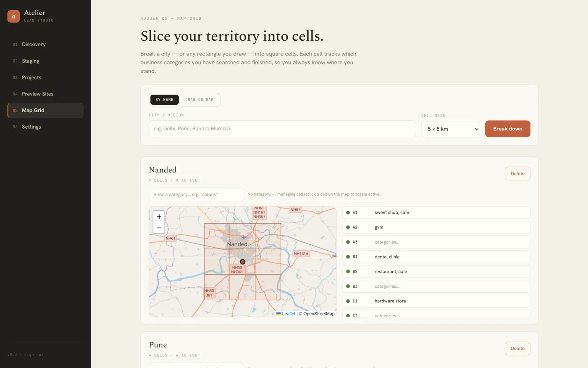This screenshot has height=368, width=588.
Task: Click sign out in sidebar footer
Action: click(34, 355)
